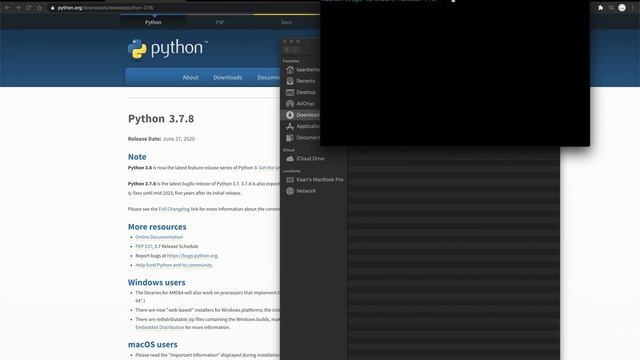This screenshot has height=360, width=640.
Task: Click the Locations section label in Finder
Action: point(291,171)
